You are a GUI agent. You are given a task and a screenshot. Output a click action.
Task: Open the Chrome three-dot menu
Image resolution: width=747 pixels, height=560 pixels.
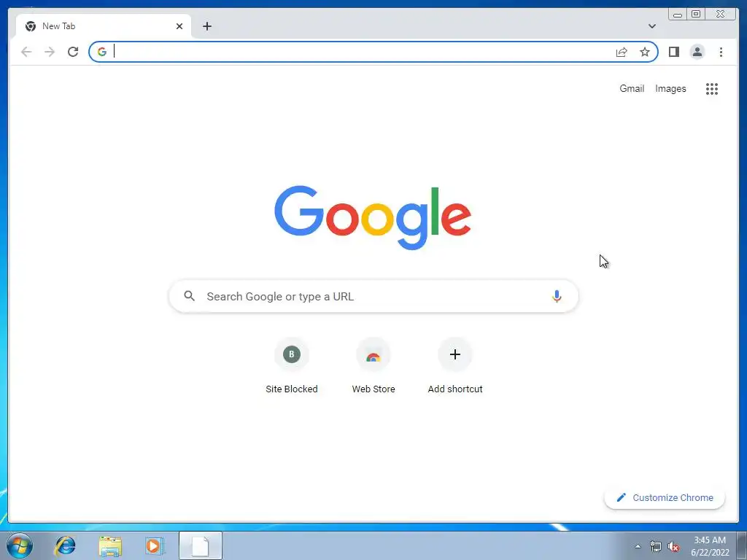click(721, 52)
